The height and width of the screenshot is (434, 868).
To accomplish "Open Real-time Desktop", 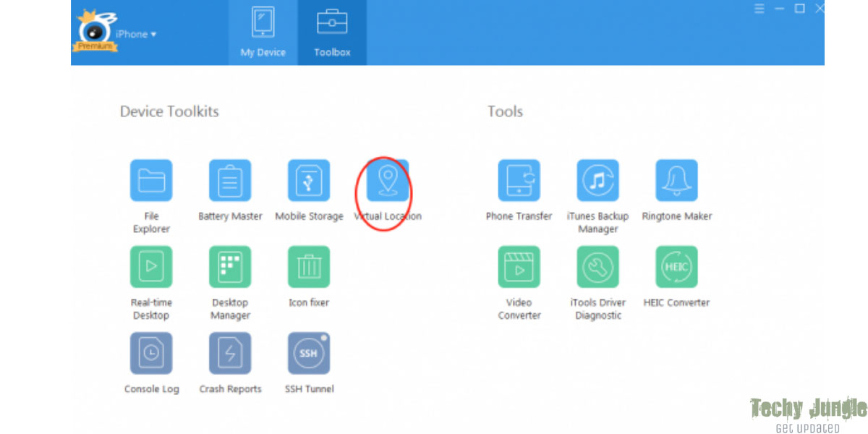I will point(151,267).
